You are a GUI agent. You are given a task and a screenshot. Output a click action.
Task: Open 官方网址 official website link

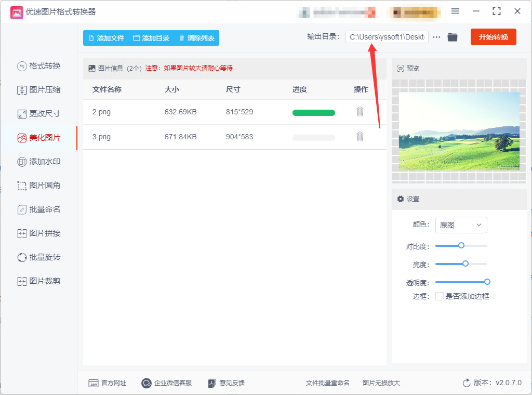pyautogui.click(x=107, y=383)
